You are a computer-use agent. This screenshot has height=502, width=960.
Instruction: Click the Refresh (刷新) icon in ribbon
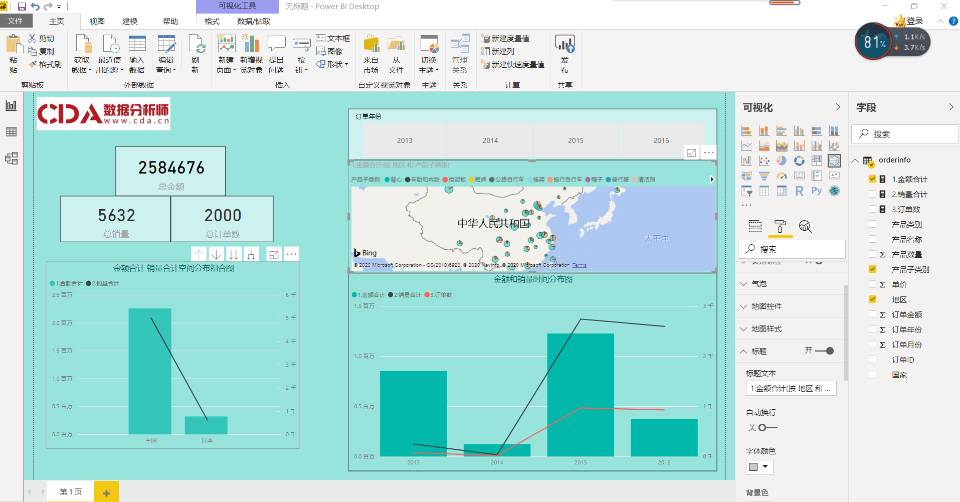pyautogui.click(x=197, y=45)
